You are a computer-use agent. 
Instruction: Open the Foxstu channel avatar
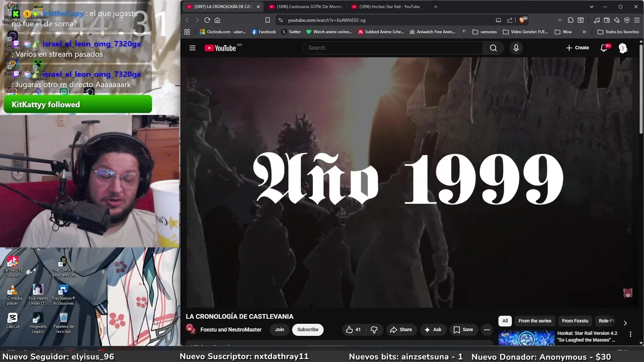point(191,329)
